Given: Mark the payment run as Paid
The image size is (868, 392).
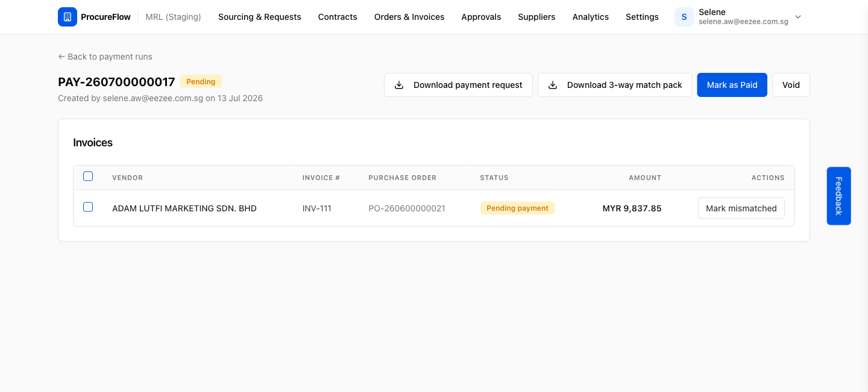Looking at the screenshot, I should (732, 85).
